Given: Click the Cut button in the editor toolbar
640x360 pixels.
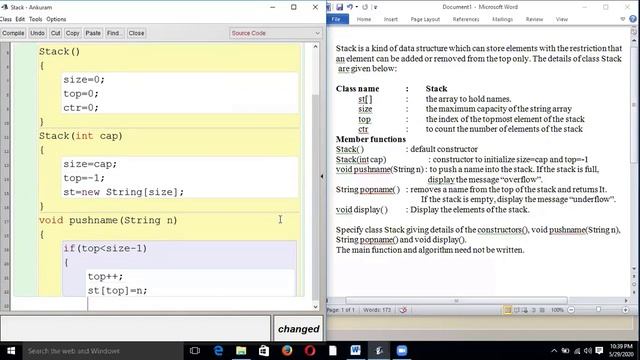Looking at the screenshot, I should [56, 33].
